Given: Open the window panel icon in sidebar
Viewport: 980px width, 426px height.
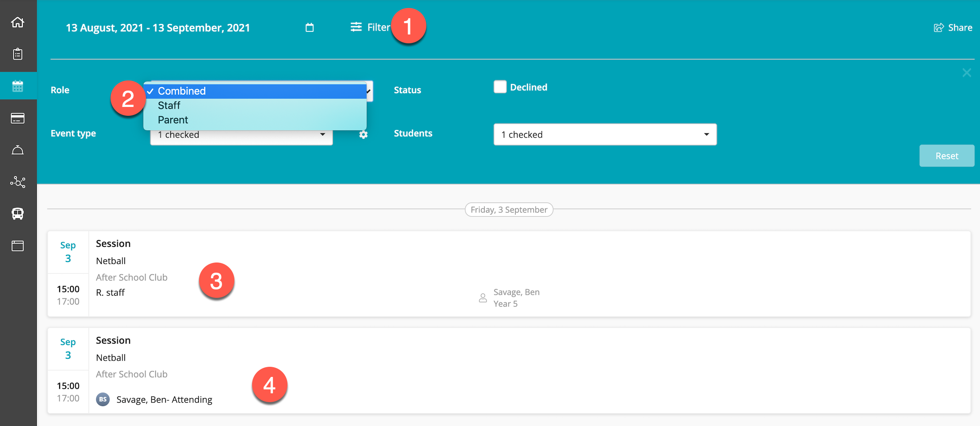Looking at the screenshot, I should [x=18, y=246].
